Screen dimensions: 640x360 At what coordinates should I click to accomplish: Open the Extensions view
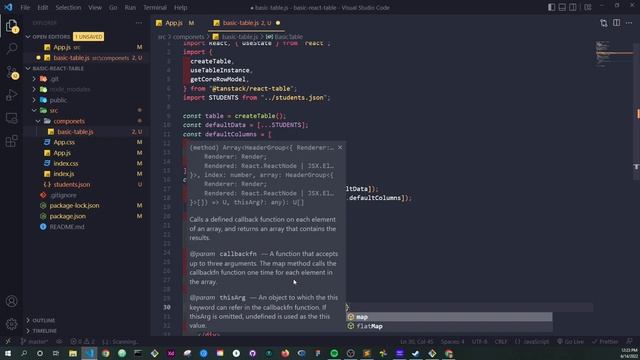[x=12, y=141]
